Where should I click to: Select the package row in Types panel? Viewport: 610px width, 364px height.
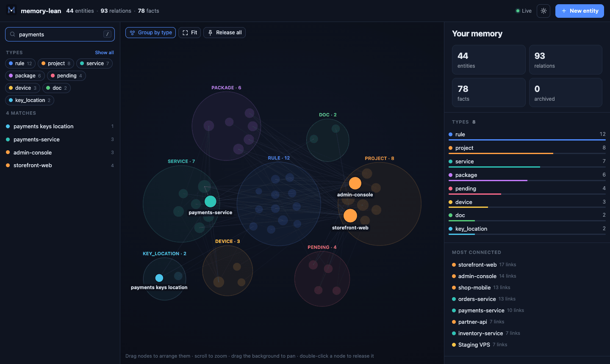[527, 176]
